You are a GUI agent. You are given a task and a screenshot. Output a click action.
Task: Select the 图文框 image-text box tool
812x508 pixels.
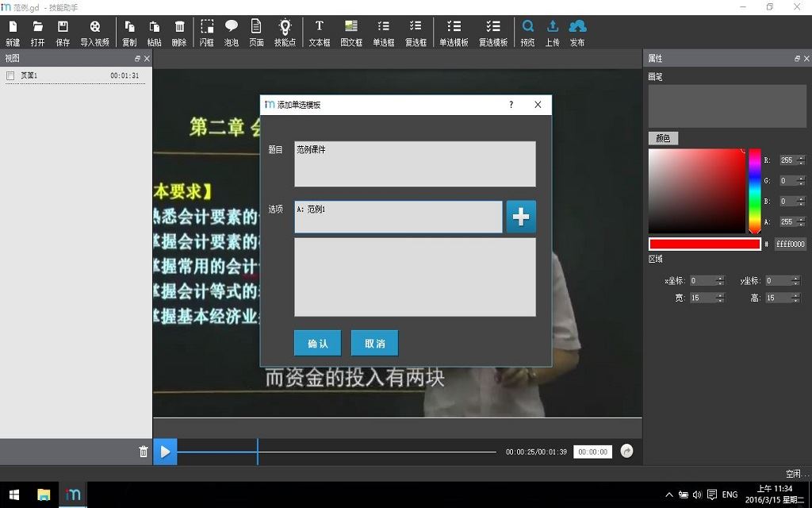[x=351, y=33]
